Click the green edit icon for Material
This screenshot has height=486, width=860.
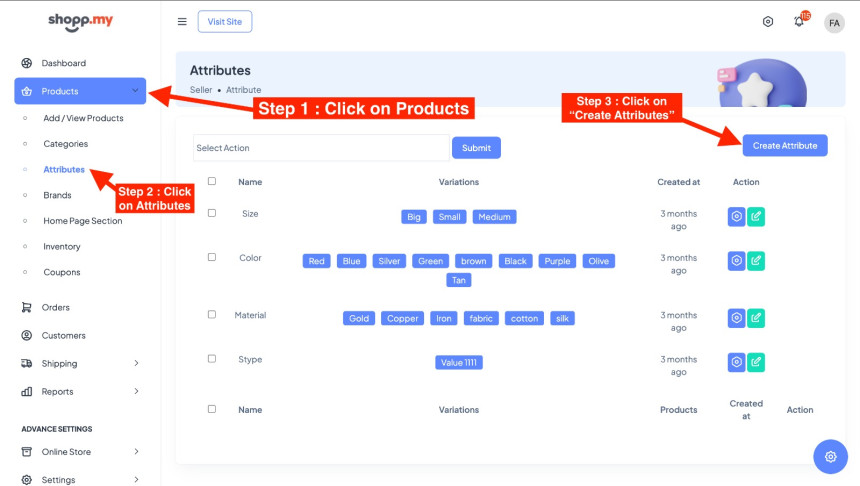pos(756,318)
